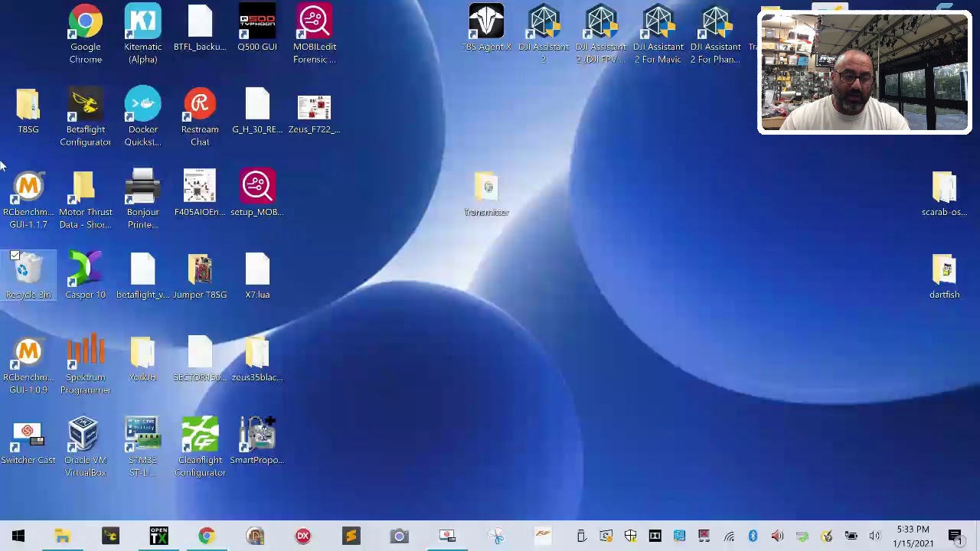Click the X7.lua file icon
Screen dimensions: 980x551
pyautogui.click(x=257, y=276)
